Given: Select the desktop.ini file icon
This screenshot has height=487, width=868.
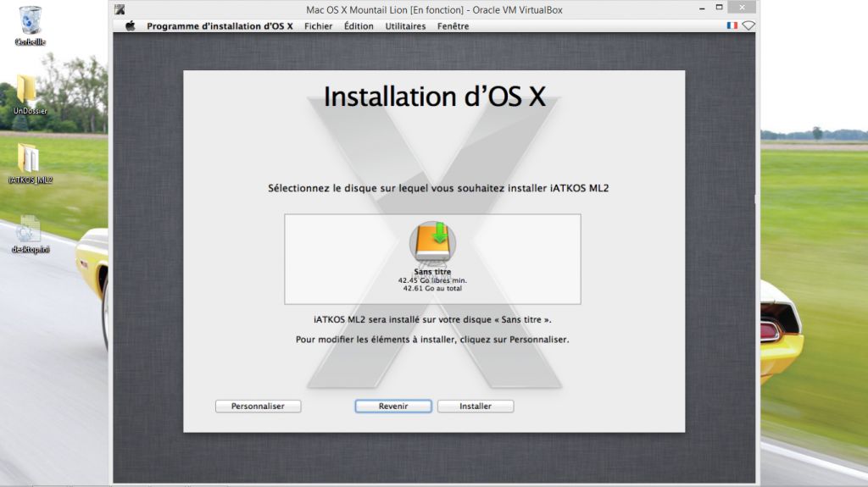Looking at the screenshot, I should (30, 229).
